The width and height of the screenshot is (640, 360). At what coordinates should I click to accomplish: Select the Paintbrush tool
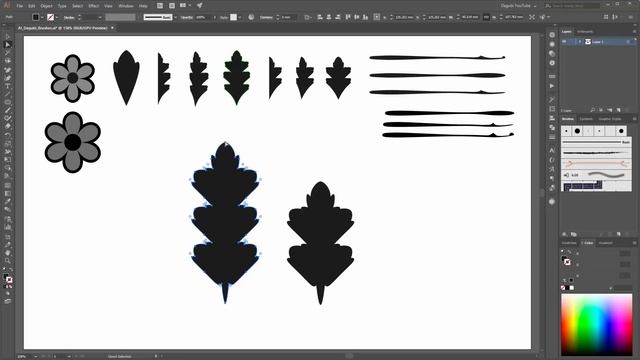point(8,110)
